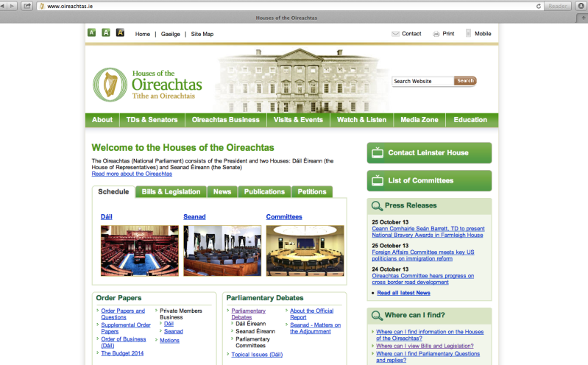
Task: Open Where can I find Parliamentary Questions
Action: point(428,357)
